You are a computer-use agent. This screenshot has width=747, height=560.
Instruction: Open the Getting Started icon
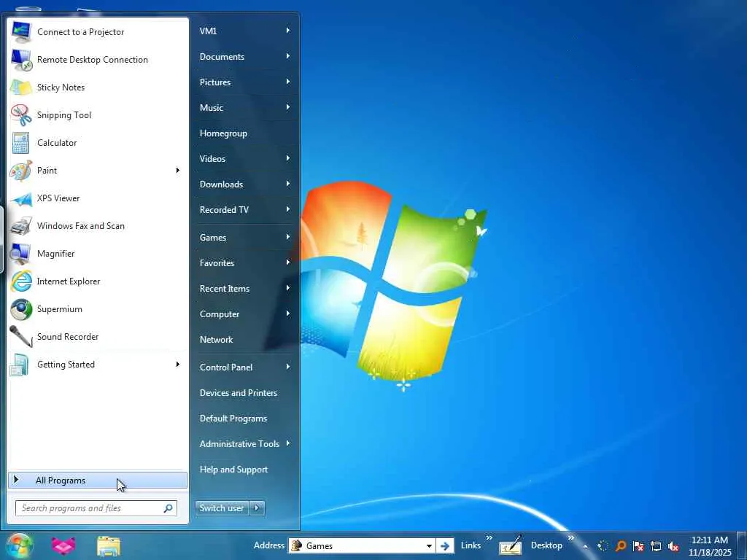[x=21, y=365]
